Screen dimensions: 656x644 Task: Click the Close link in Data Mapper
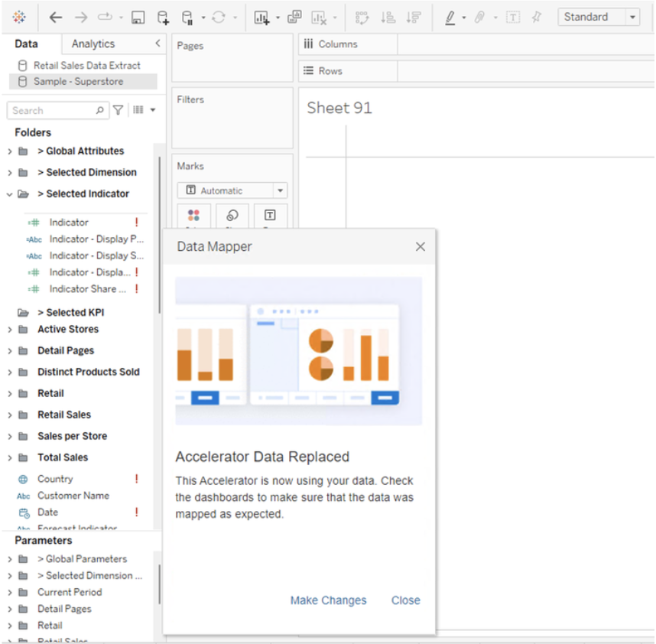(x=405, y=600)
